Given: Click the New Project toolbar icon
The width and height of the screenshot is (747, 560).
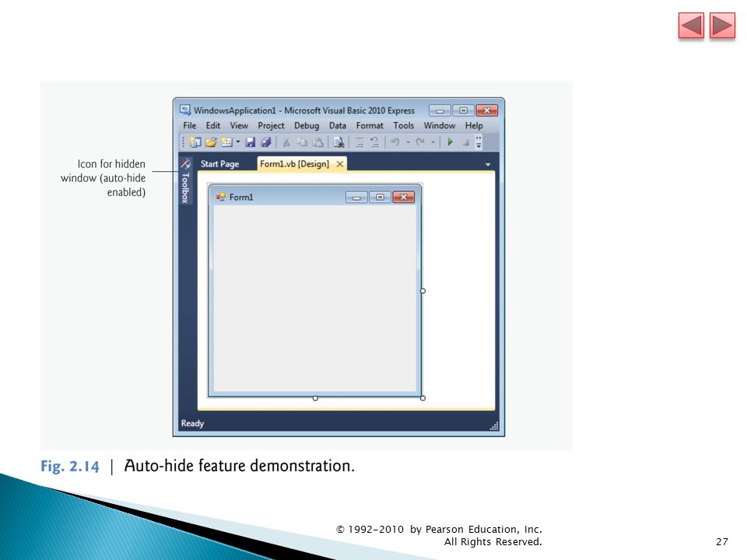Looking at the screenshot, I should pyautogui.click(x=195, y=142).
